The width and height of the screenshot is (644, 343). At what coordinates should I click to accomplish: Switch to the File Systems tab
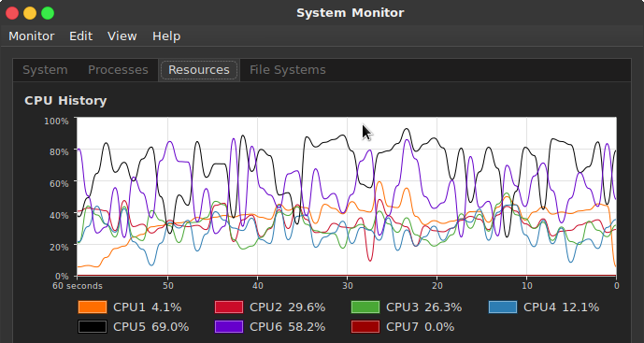click(288, 70)
